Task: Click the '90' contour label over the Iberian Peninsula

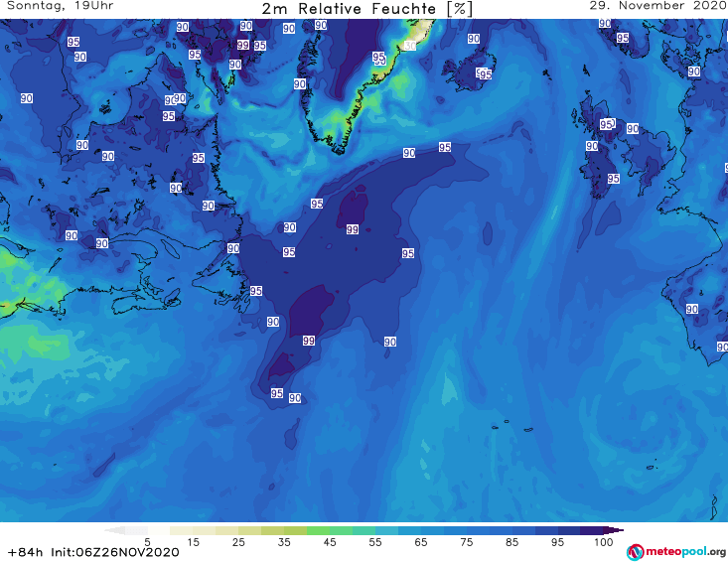Action: (692, 309)
